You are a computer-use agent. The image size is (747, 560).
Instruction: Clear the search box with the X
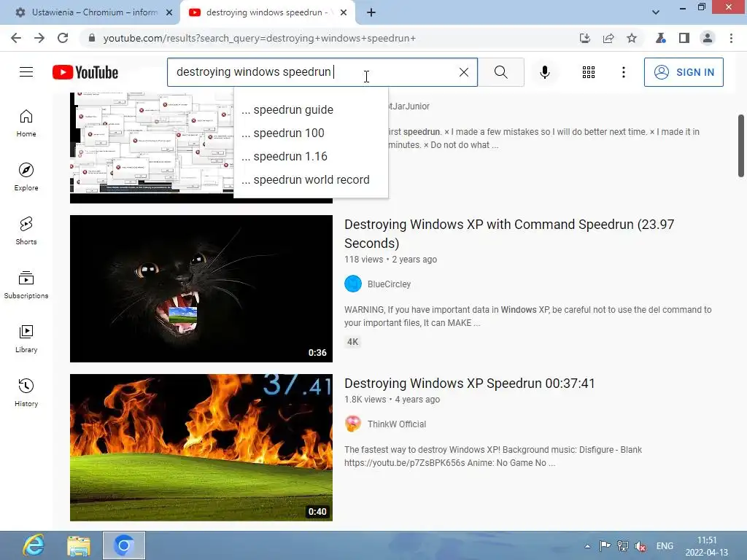coord(463,72)
